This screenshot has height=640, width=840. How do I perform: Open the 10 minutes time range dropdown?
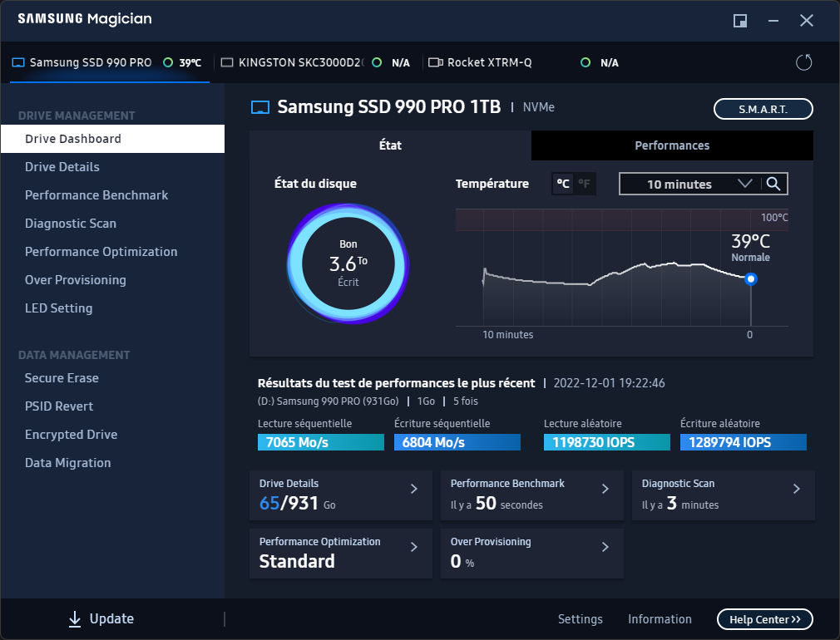point(690,184)
